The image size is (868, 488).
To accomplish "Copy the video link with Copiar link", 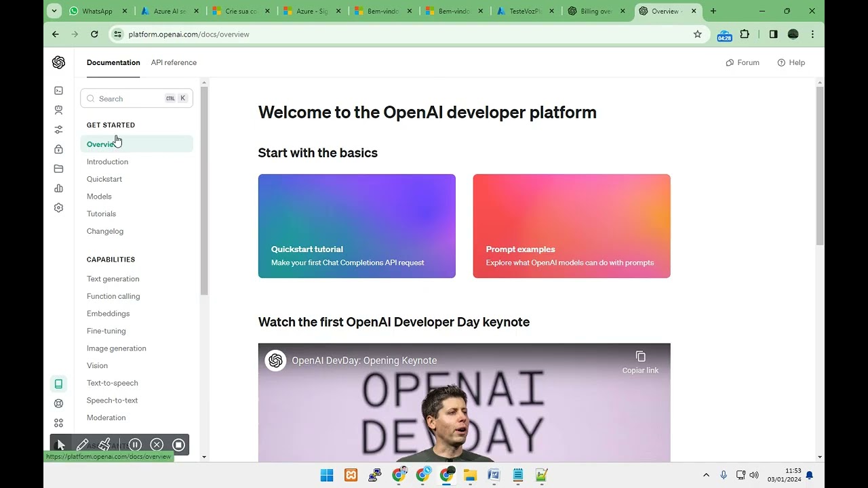I will (640, 362).
